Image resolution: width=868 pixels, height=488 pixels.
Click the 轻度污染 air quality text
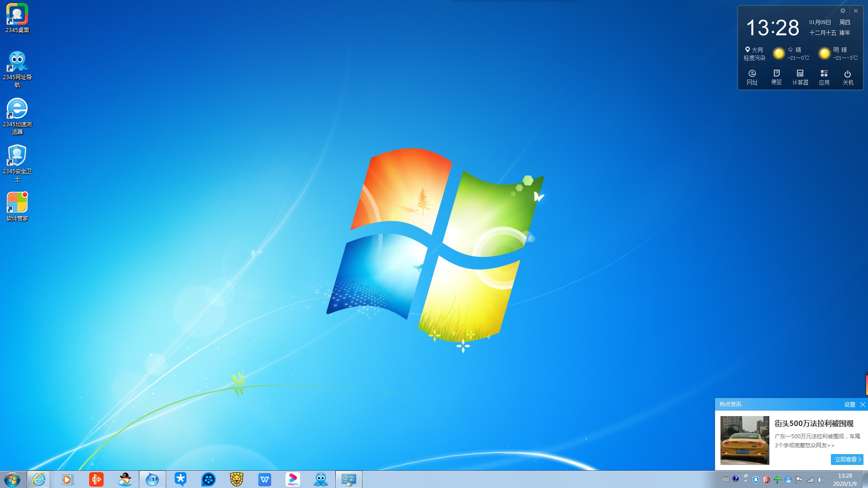pyautogui.click(x=754, y=58)
